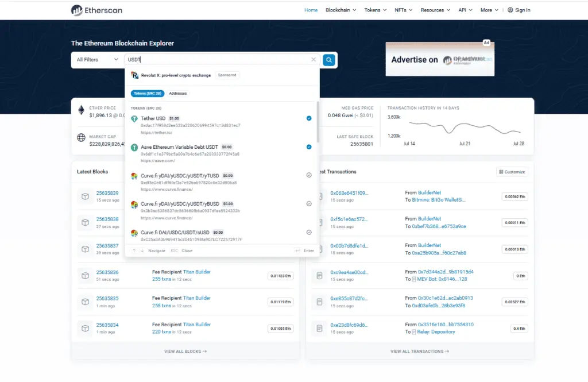Open transaction 0x00b7d8dfe1d
Viewport: 588px width, 382px height.
[x=349, y=246]
